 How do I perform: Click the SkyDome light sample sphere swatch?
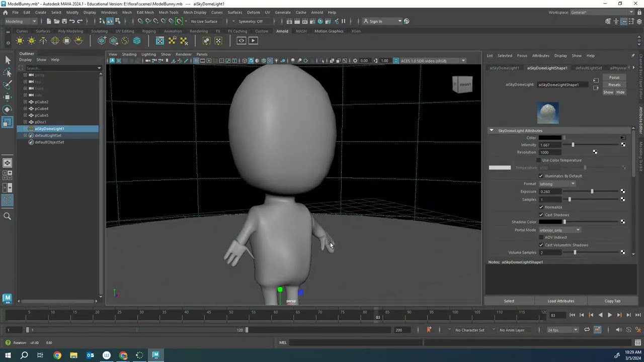click(x=548, y=113)
